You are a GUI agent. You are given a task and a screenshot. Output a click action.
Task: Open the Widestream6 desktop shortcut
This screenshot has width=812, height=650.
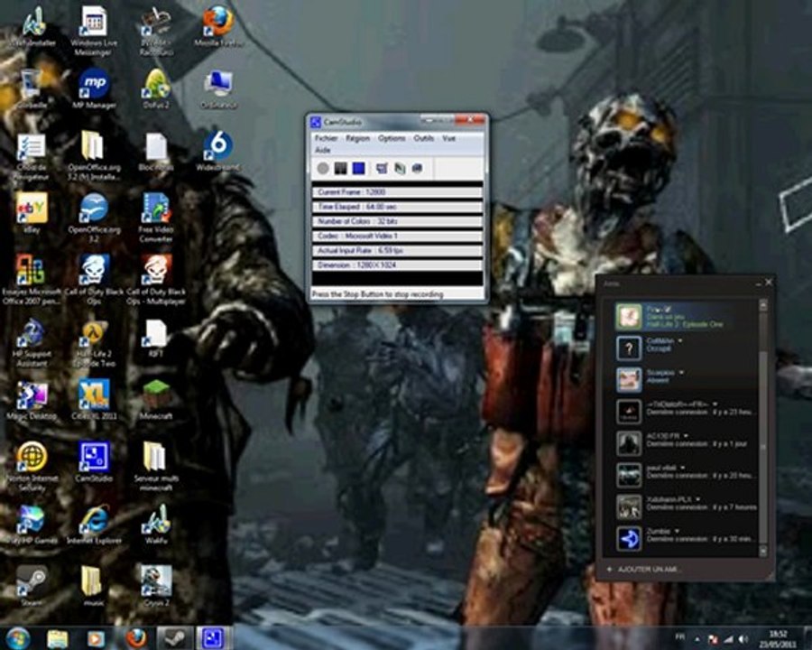click(x=218, y=151)
